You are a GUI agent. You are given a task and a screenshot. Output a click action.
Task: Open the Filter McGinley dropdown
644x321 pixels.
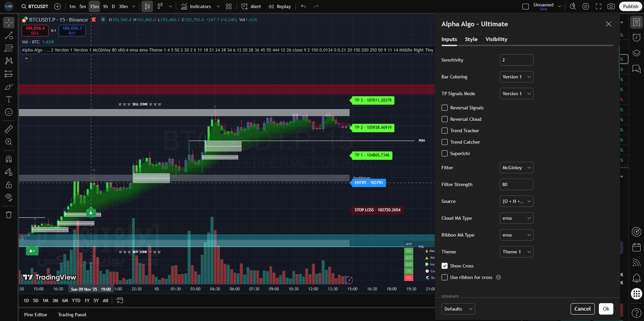point(516,168)
